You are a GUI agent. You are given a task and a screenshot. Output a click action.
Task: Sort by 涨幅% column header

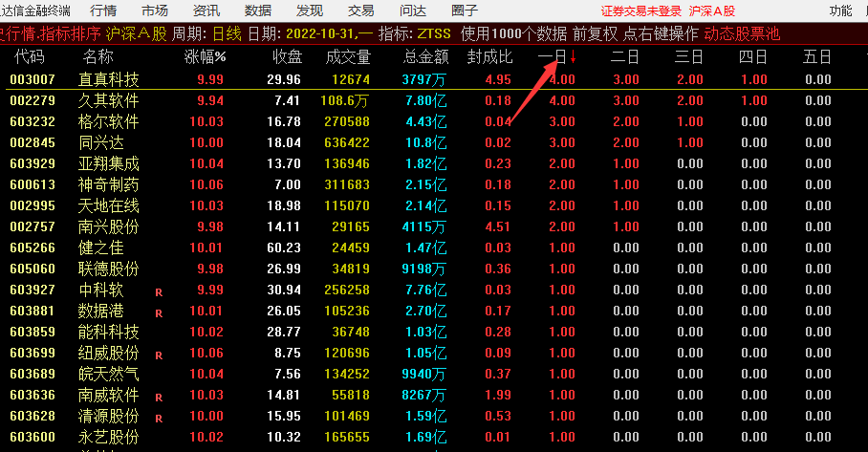(x=206, y=56)
